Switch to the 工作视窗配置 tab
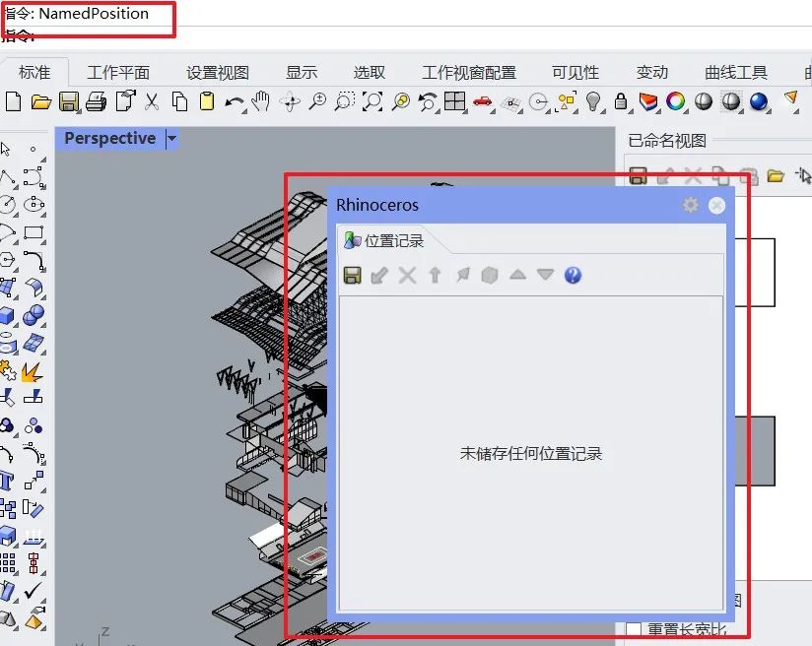Screen dimensions: 812x646 click(x=469, y=73)
